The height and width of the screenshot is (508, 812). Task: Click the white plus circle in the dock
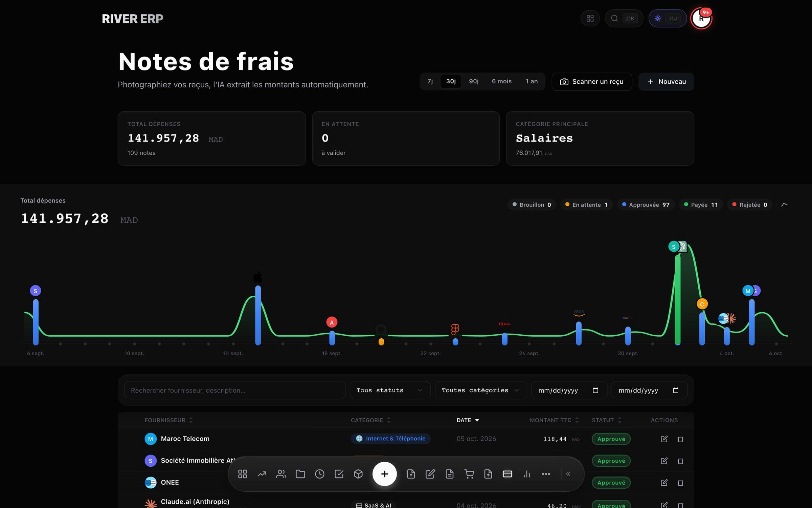click(384, 474)
